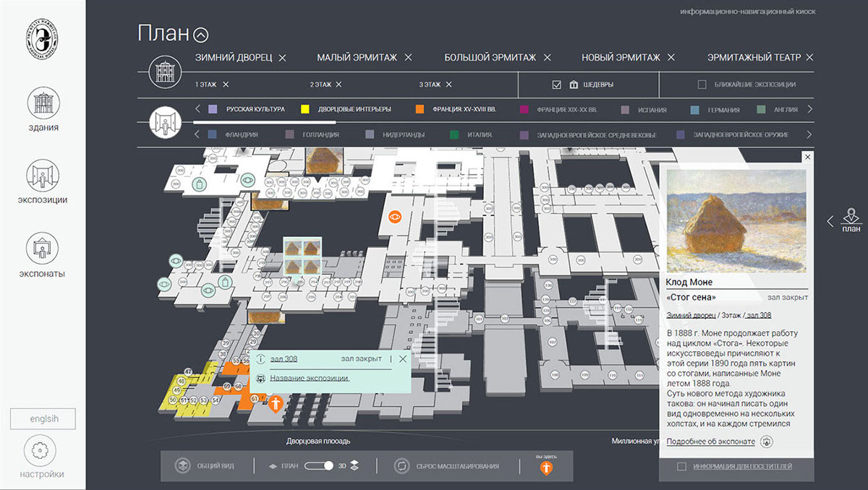868x490 pixels.
Task: Select the Зимний дворец building tab
Action: coord(234,58)
